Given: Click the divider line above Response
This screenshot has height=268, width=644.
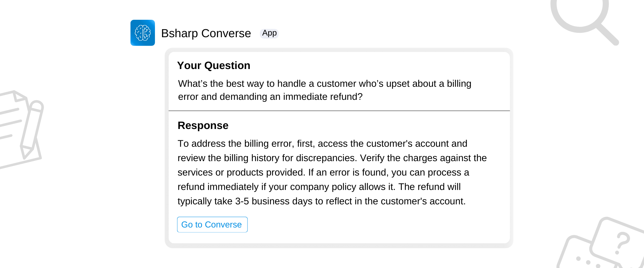Looking at the screenshot, I should coord(339,111).
